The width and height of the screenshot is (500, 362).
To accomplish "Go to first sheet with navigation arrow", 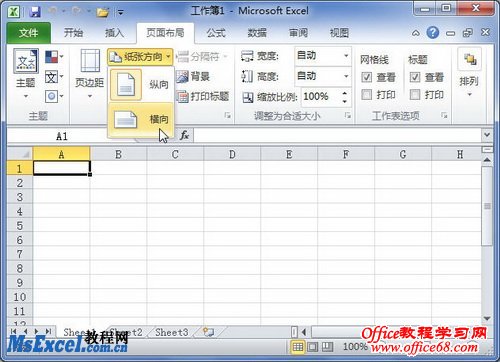I will click(x=13, y=331).
